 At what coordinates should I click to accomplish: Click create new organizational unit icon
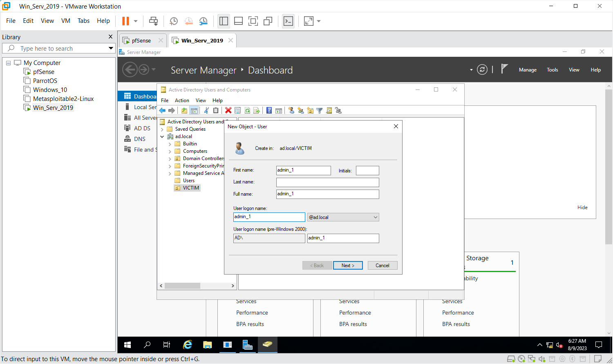[310, 110]
